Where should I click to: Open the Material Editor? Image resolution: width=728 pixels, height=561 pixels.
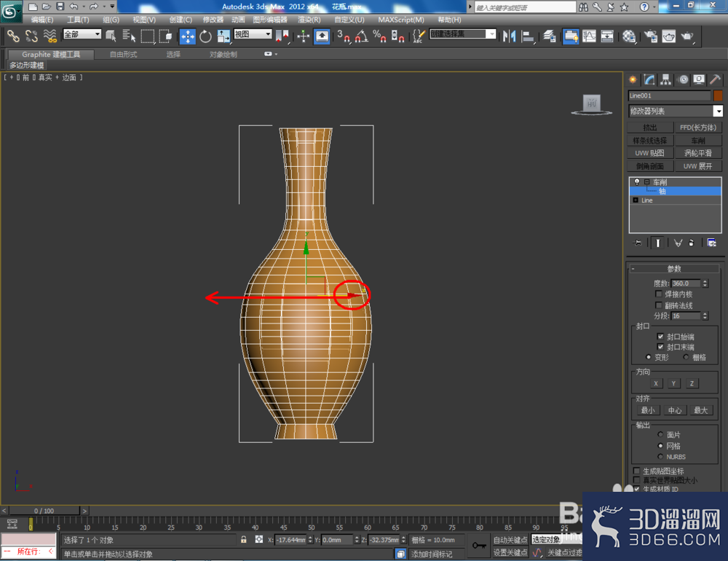[x=629, y=36]
